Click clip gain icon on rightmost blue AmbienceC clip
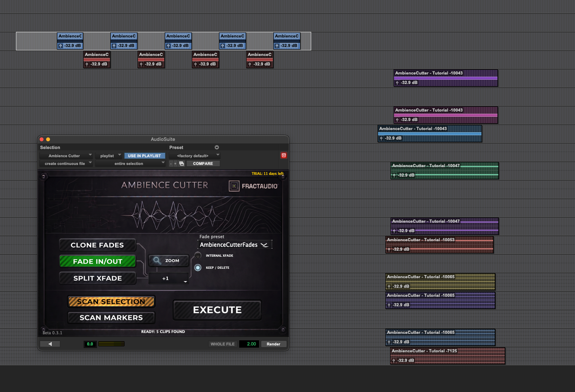The height and width of the screenshot is (392, 575). [277, 46]
